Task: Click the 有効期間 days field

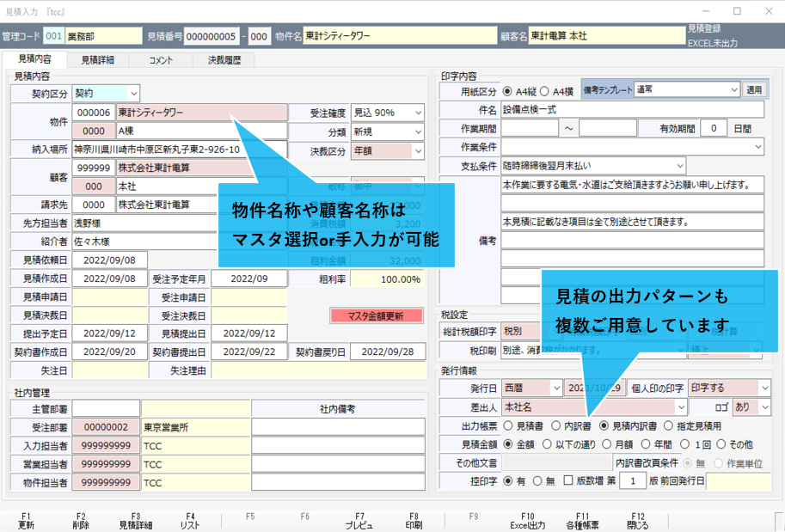Action: (714, 128)
